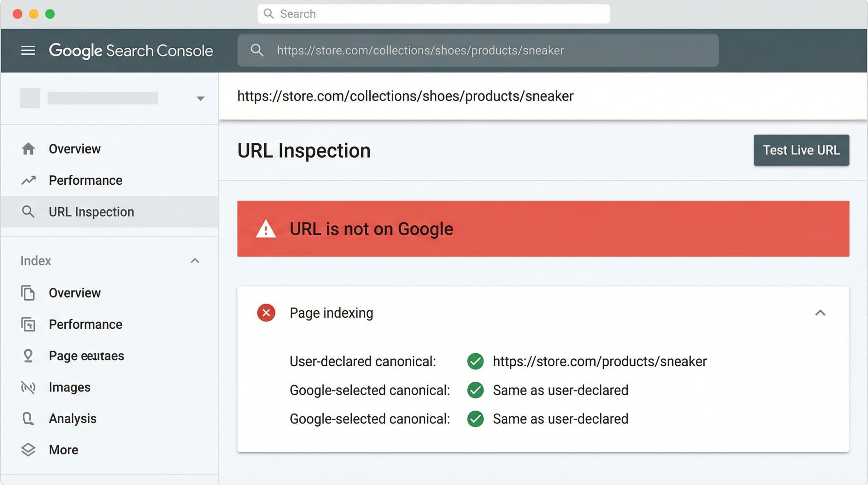This screenshot has height=485, width=868.
Task: Select the Performance trend-line icon
Action: pos(28,180)
